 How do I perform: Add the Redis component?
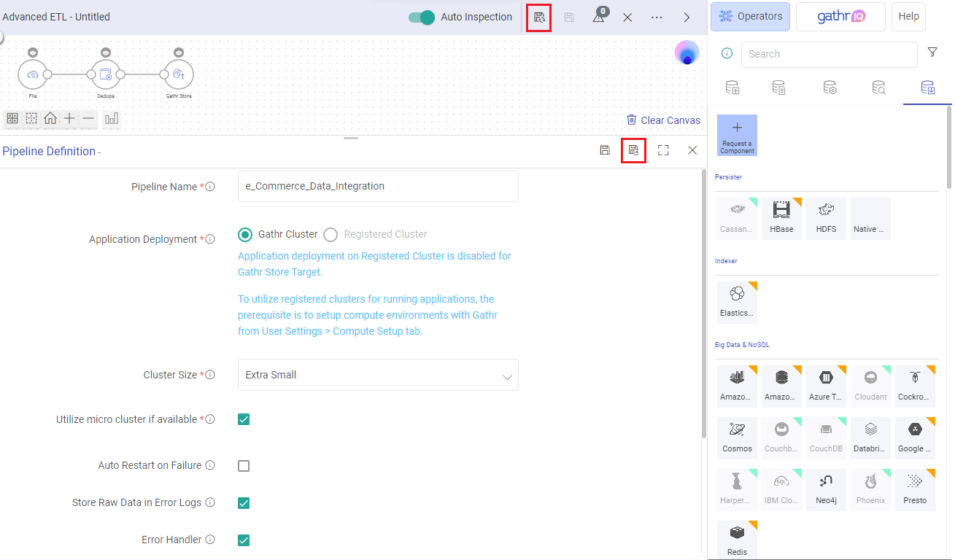737,540
